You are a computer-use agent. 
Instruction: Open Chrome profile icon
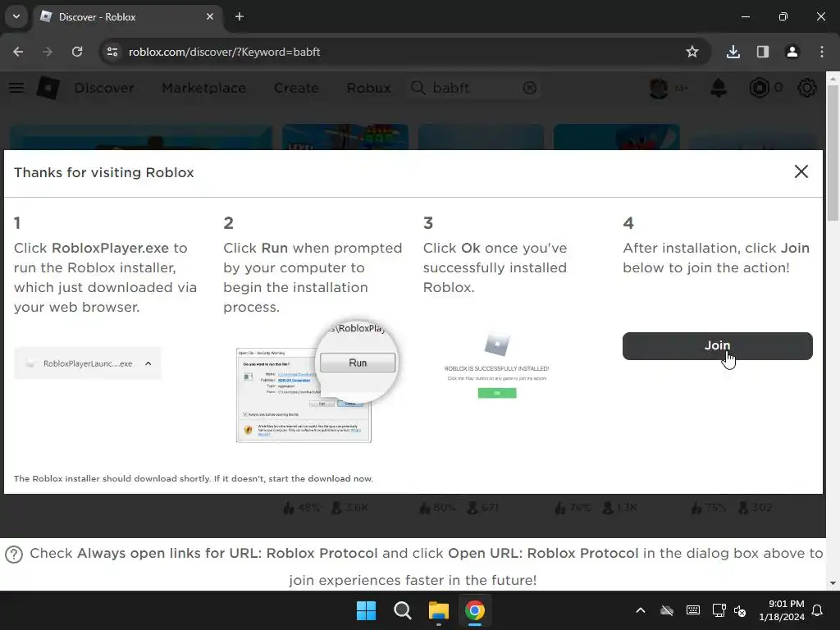[792, 52]
